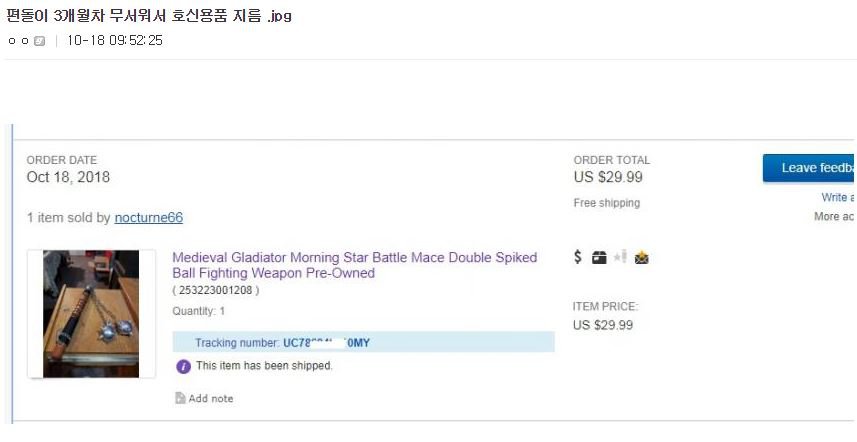Click the shipped package status icon
Image resolution: width=857 pixels, height=442 pixels.
click(599, 257)
